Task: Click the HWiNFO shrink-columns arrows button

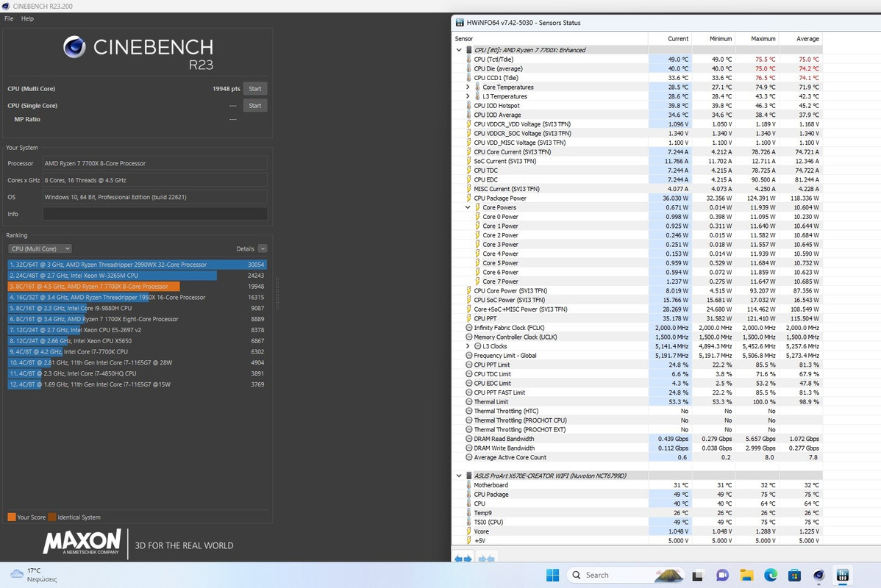Action: 486,559
